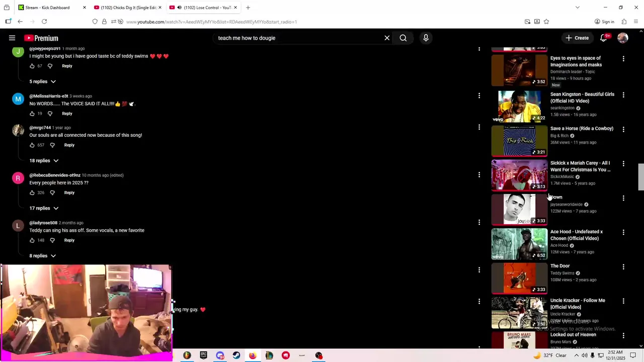The image size is (644, 362).
Task: Open menu for The Door video
Action: 623,267
